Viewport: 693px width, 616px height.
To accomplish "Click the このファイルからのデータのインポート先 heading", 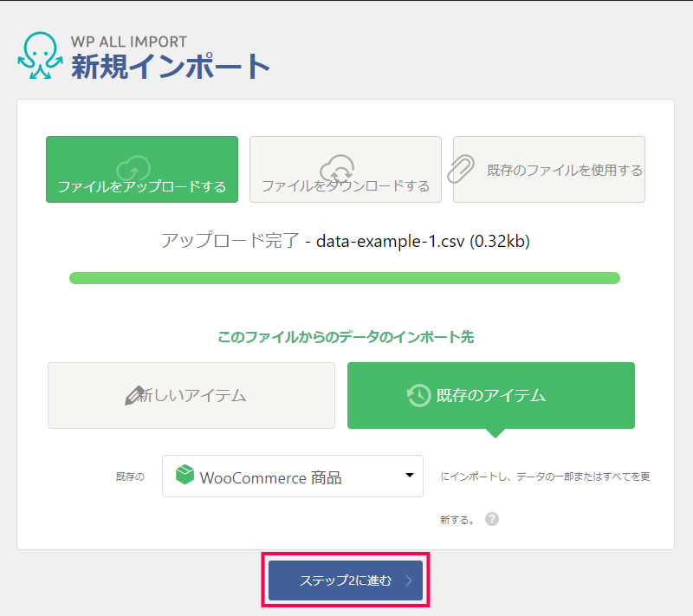I will pyautogui.click(x=346, y=337).
